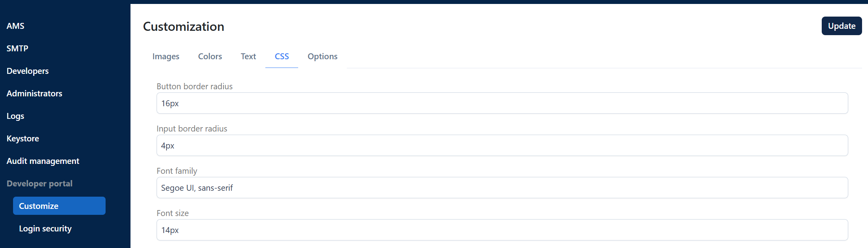
Task: Click the Update button
Action: tap(842, 26)
